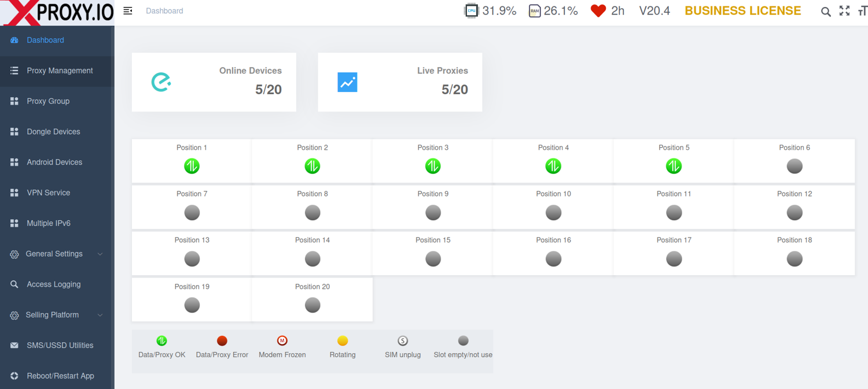Click the 2h uptime text
The image size is (868, 389).
click(617, 10)
